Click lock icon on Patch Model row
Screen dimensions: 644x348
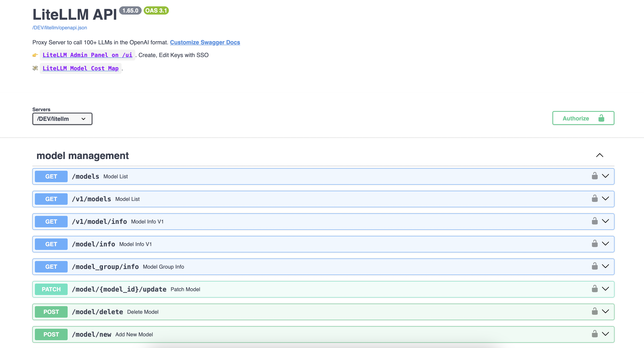click(594, 289)
